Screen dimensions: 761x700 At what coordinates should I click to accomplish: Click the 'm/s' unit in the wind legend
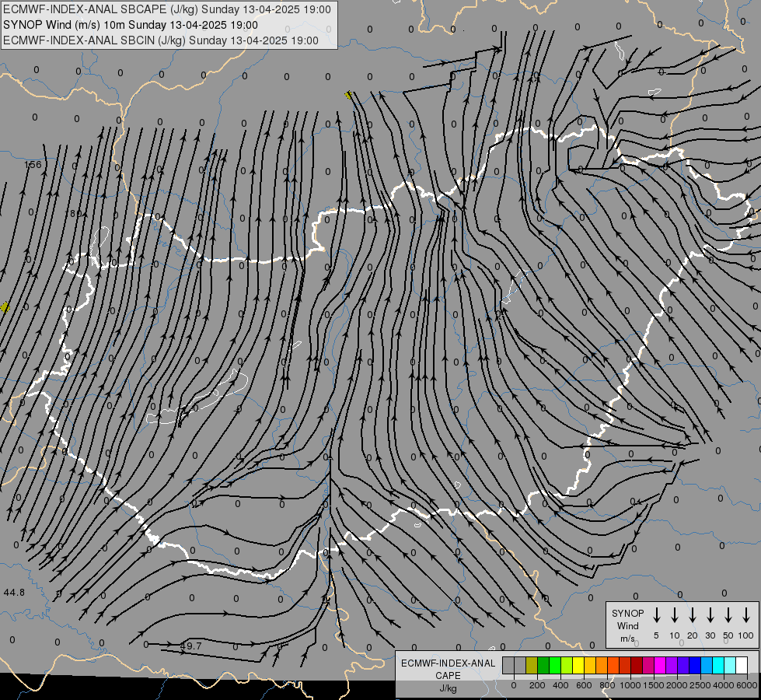627,639
